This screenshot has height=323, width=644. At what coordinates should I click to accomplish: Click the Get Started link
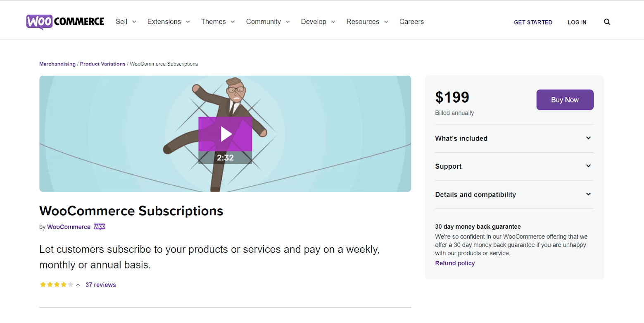point(533,22)
